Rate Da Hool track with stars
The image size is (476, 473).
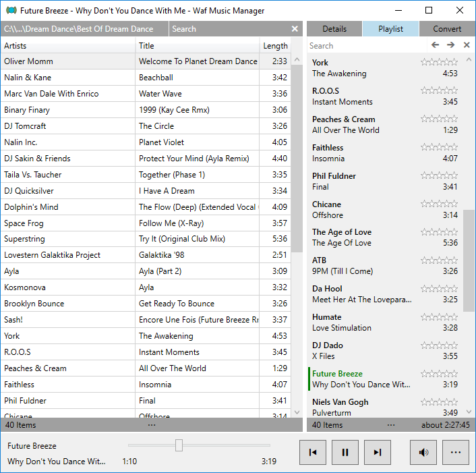(439, 289)
